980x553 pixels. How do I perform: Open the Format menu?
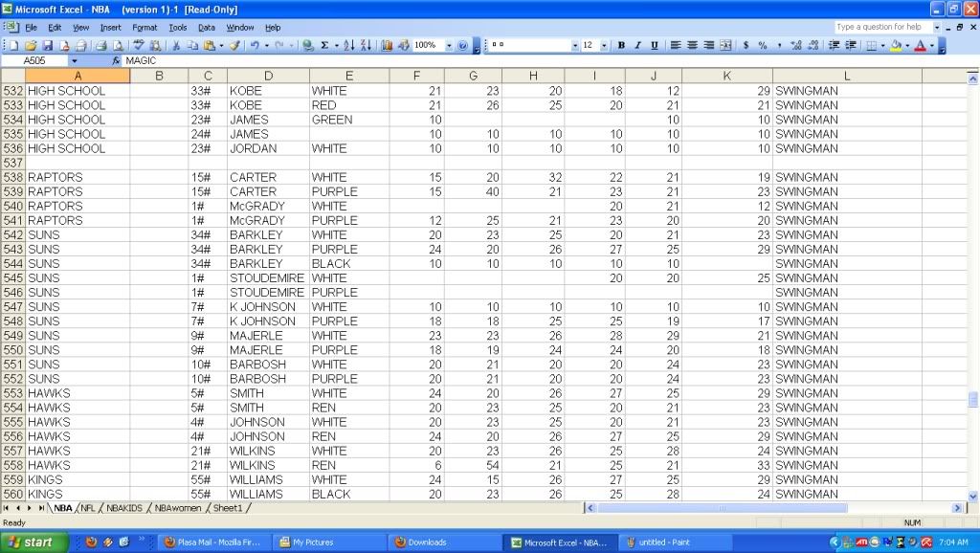coord(145,28)
